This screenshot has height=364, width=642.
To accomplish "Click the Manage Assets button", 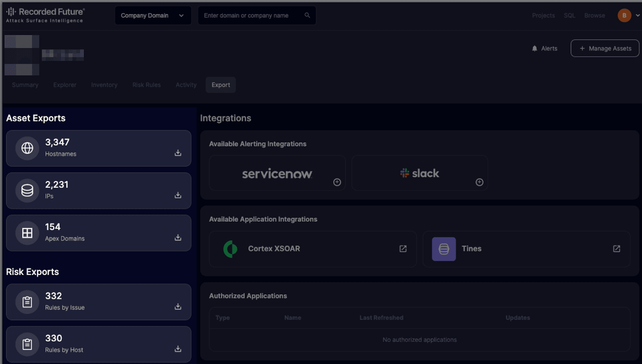I will click(605, 48).
